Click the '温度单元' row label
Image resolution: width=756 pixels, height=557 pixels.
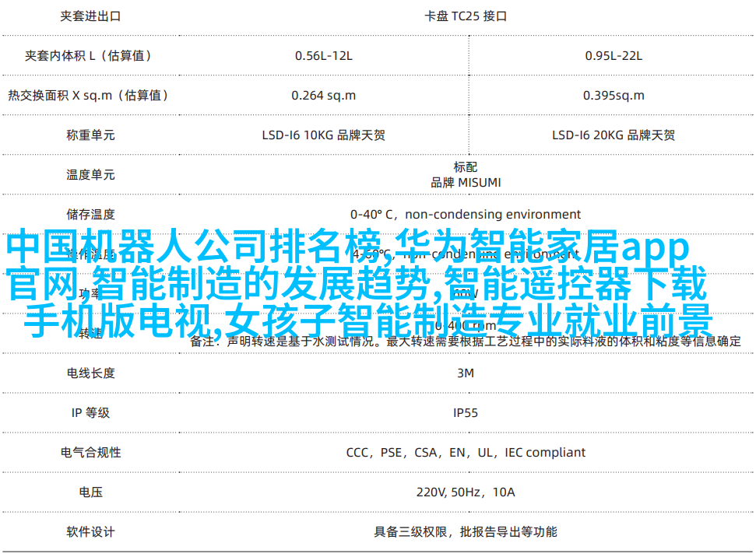(x=90, y=175)
